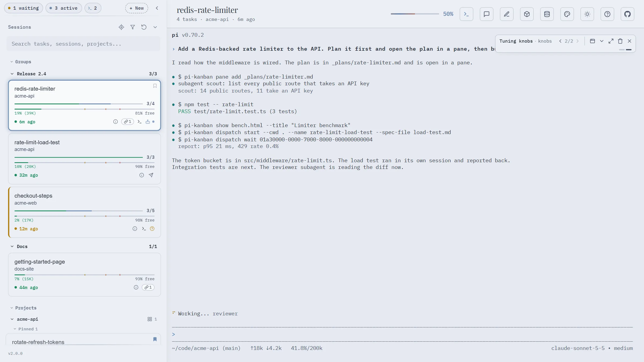Open the help question mark icon
The image size is (644, 362).
[x=607, y=14]
